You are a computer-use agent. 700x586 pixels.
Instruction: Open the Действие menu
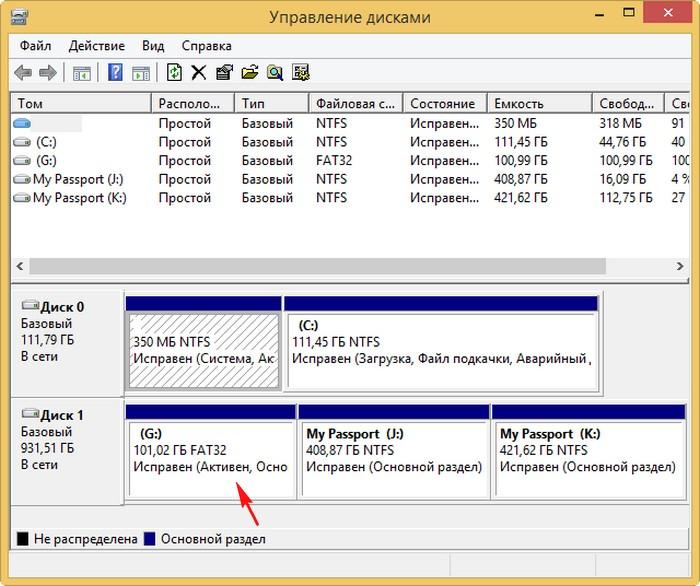coord(97,46)
